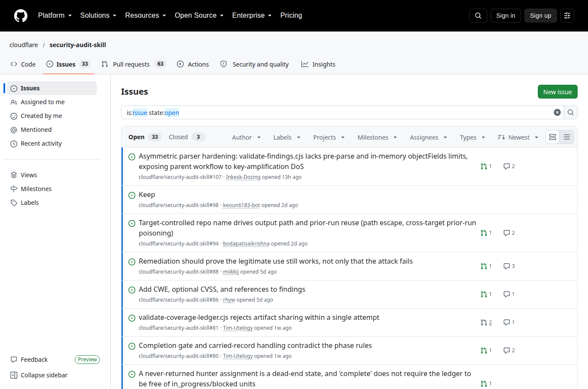Click linked pull request icon on issue #107
This screenshot has height=389, width=588.
pos(484,166)
